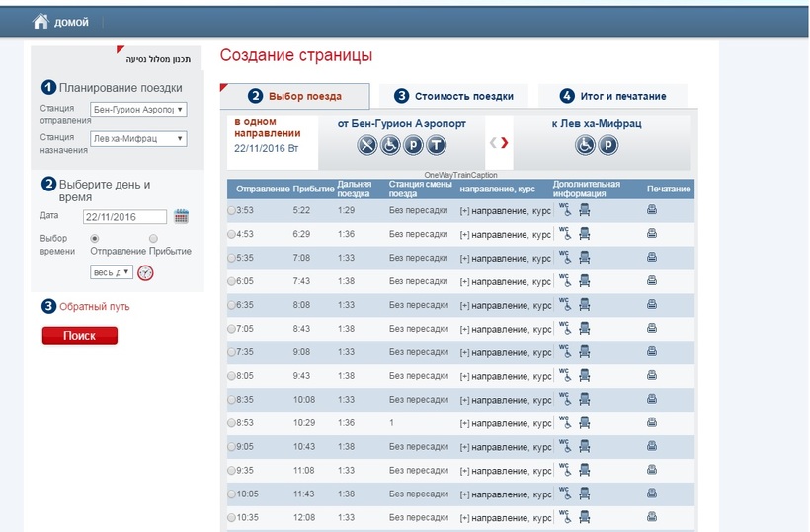
Task: Print the 3:53 train row
Action: [x=652, y=210]
